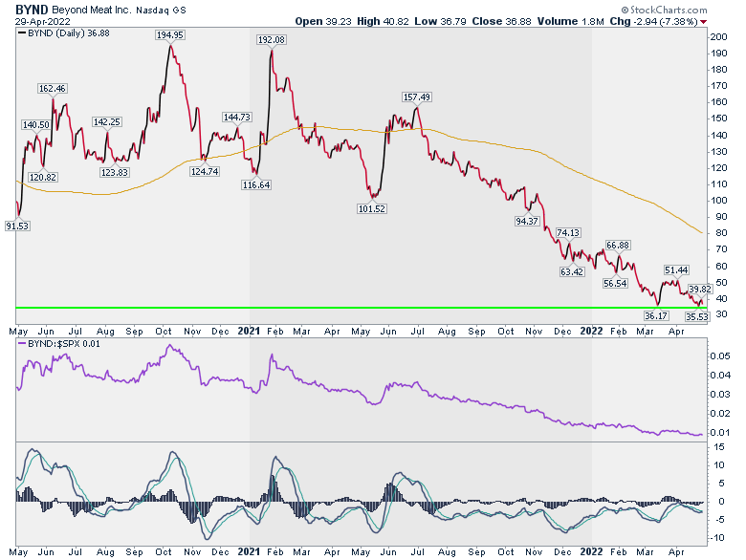Screen dimensions: 746x560
Task: Click the 162.46 price label
Action: 53,89
